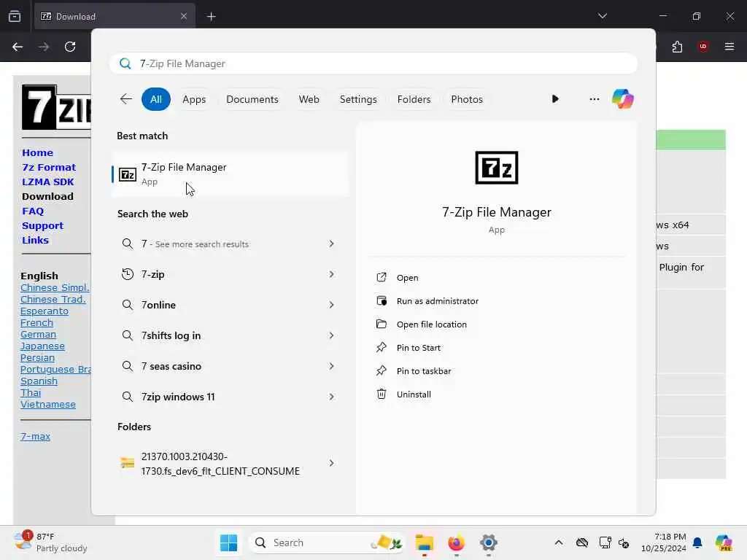Expand 7-zip web suggestion chevron
Screen dimensions: 747x560
(332, 274)
